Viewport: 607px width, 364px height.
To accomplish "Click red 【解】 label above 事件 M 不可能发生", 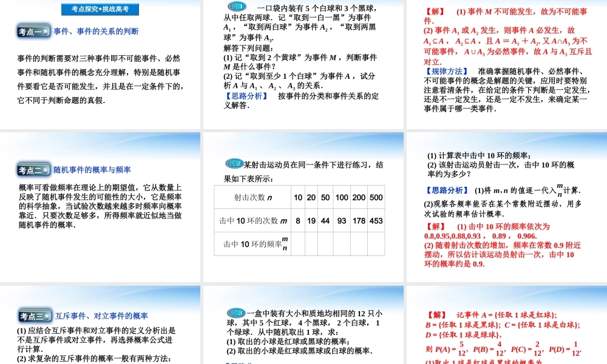I will [435, 12].
